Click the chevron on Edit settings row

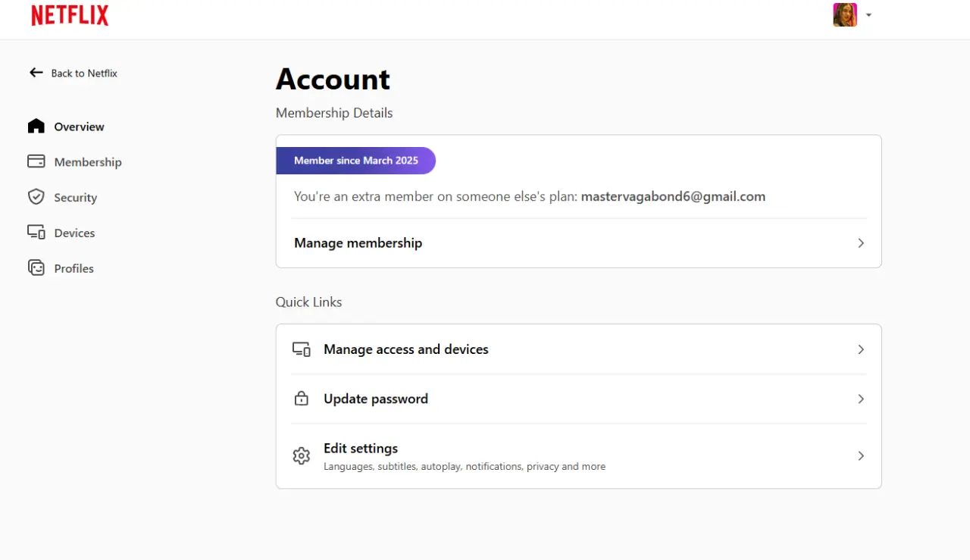tap(861, 456)
